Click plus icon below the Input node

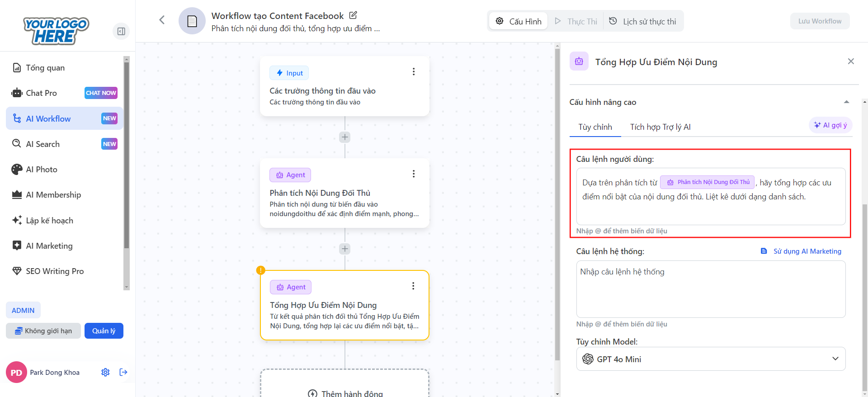[x=345, y=137]
